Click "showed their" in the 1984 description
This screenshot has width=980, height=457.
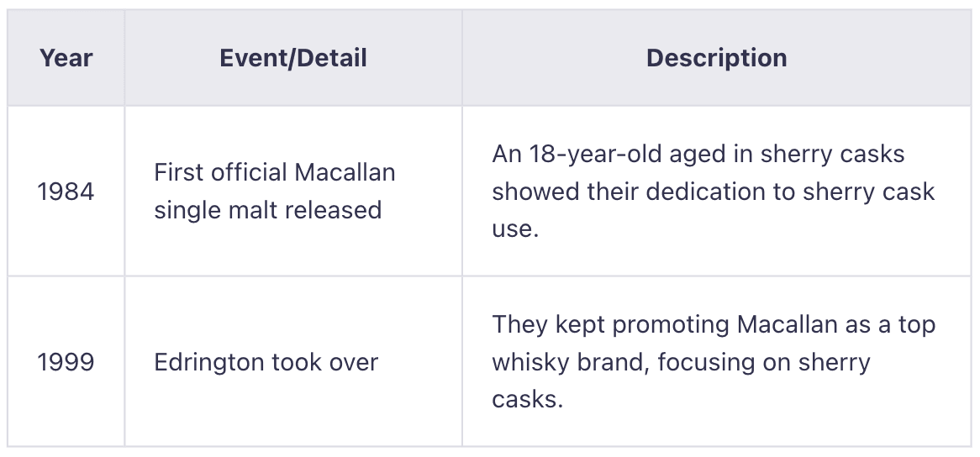coord(565,192)
